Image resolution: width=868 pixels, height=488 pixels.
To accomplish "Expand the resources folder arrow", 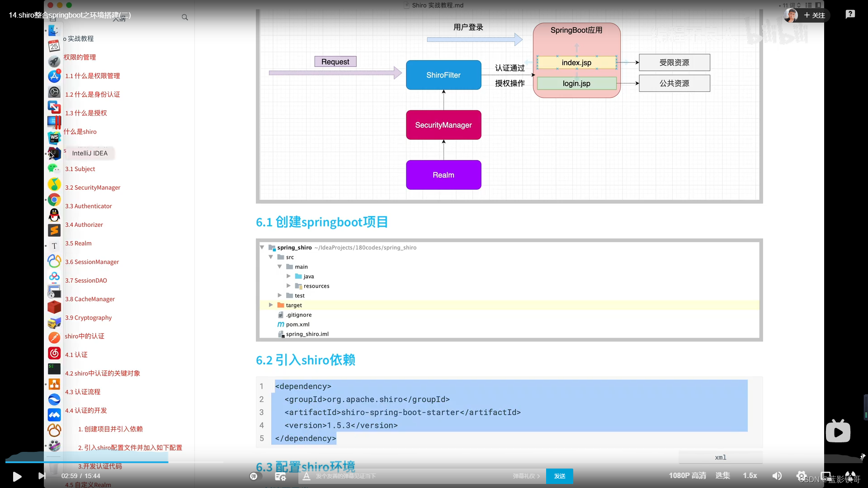I will [288, 286].
